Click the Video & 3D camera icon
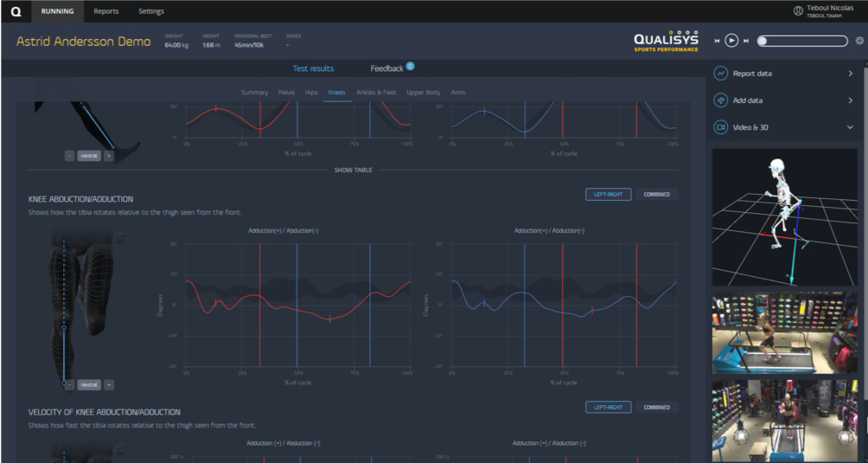 (720, 127)
